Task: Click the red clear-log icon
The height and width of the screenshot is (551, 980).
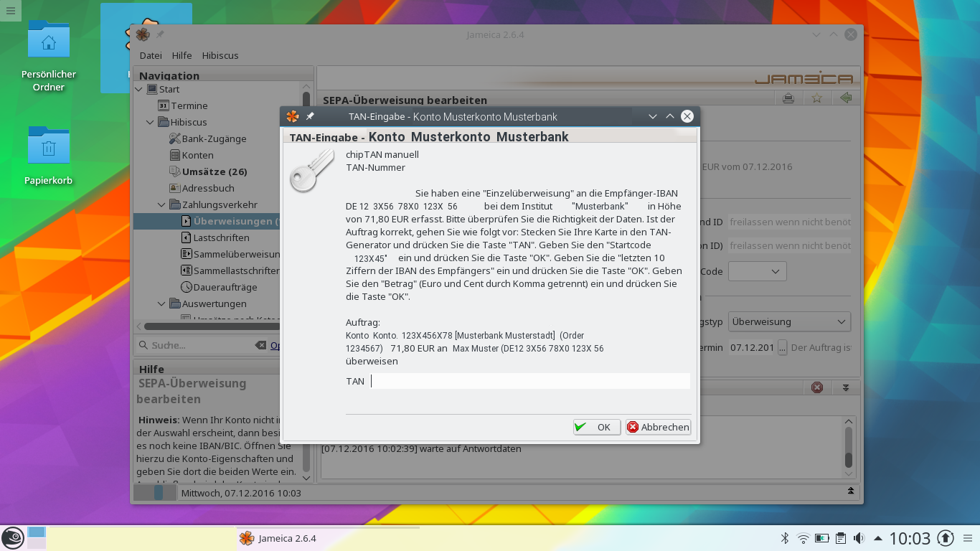Action: pos(816,387)
